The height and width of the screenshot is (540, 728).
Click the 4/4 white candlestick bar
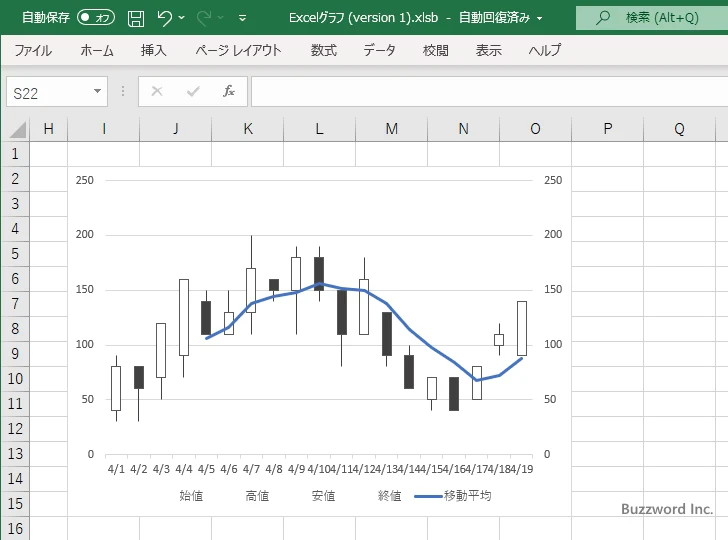pyautogui.click(x=184, y=317)
